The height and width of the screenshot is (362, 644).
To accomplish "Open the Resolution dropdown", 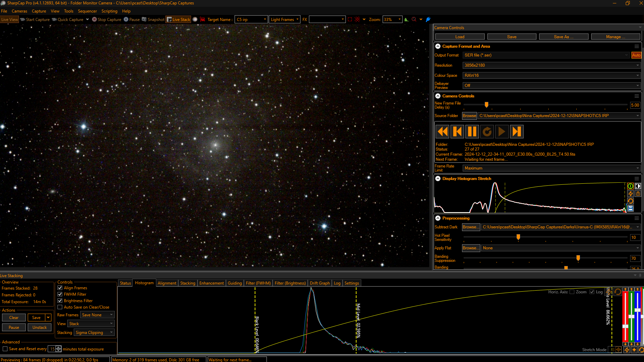I will pyautogui.click(x=551, y=65).
